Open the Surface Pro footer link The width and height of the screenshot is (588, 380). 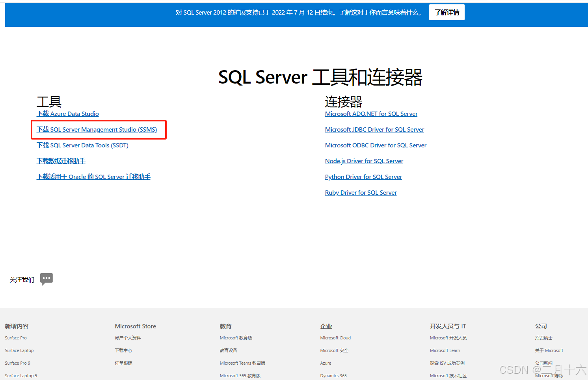point(16,338)
